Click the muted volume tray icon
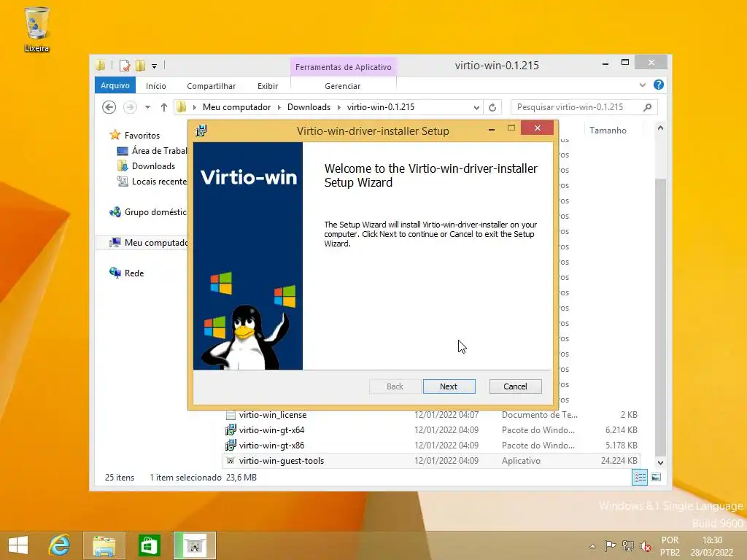Screen dimensions: 747x560 click(646, 546)
